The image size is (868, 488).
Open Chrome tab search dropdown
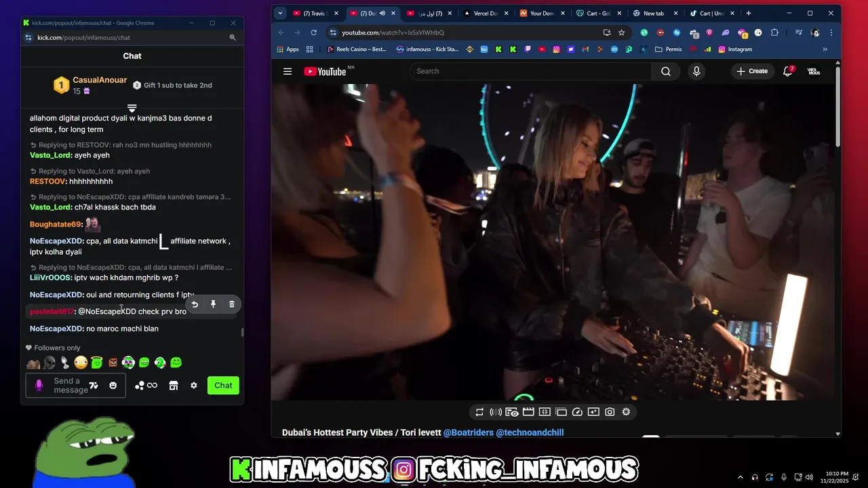[x=281, y=14]
